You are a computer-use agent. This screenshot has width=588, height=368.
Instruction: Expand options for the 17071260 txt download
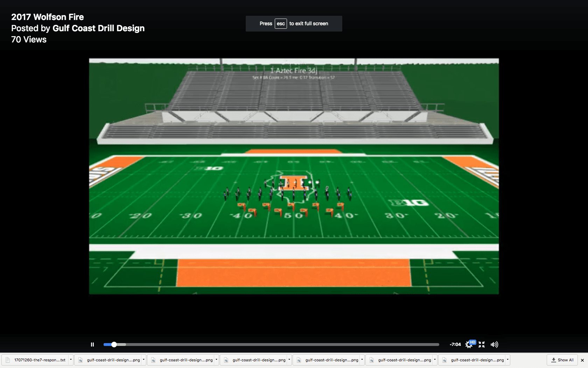pos(71,360)
